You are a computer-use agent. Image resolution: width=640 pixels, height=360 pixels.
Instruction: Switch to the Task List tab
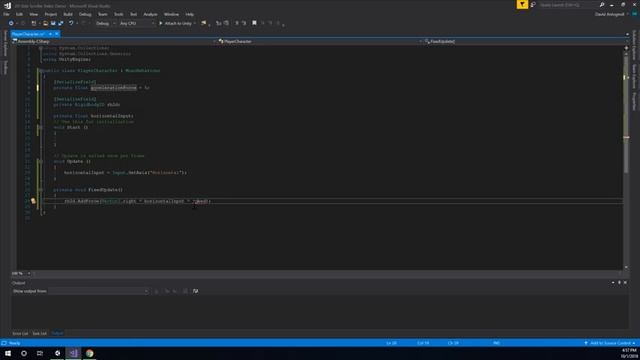(x=40, y=333)
